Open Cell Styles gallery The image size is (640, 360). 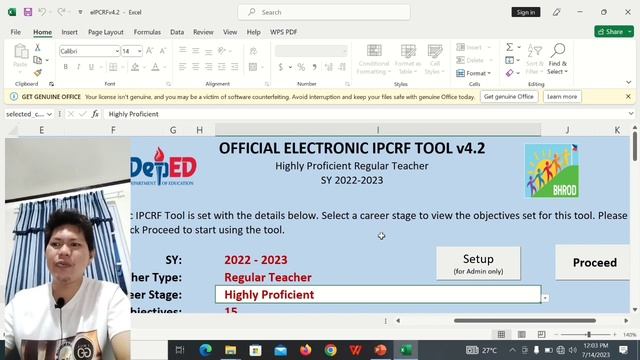pyautogui.click(x=435, y=59)
